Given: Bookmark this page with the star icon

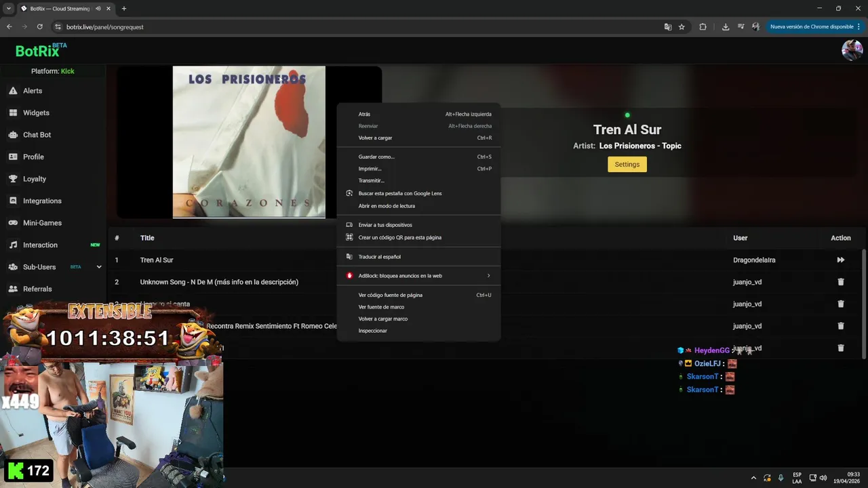Looking at the screenshot, I should pos(682,27).
